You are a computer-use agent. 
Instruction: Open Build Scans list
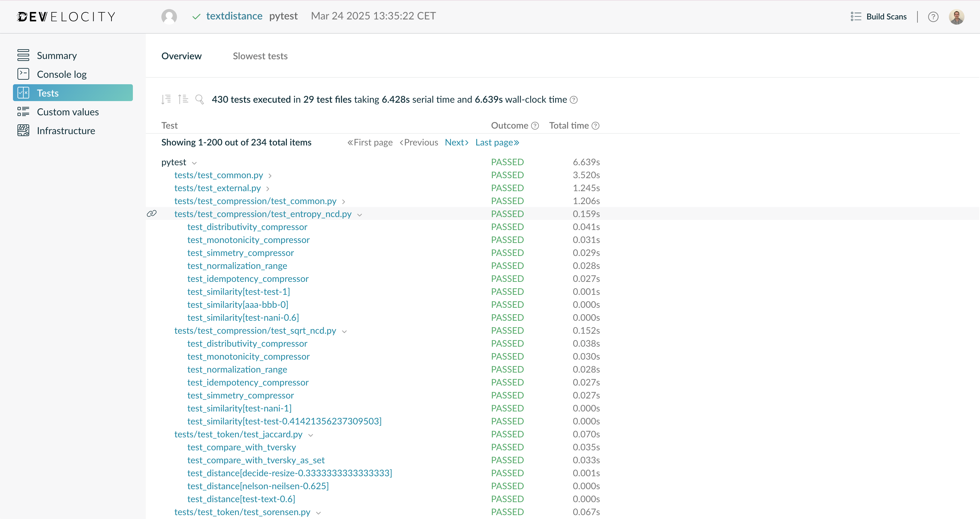(886, 16)
